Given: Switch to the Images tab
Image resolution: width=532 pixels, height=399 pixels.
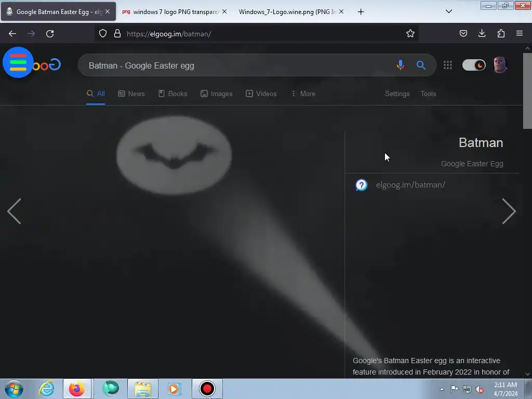Looking at the screenshot, I should tap(217, 94).
